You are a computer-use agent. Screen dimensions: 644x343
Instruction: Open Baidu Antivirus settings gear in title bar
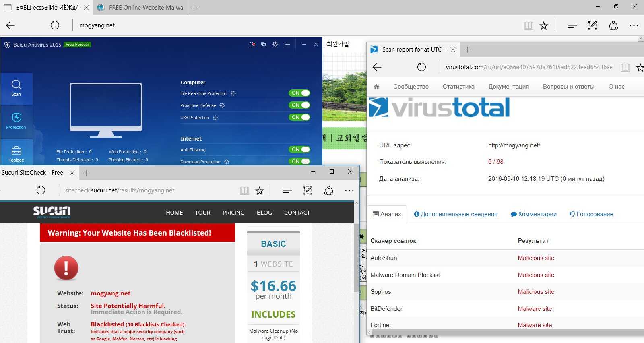(275, 44)
